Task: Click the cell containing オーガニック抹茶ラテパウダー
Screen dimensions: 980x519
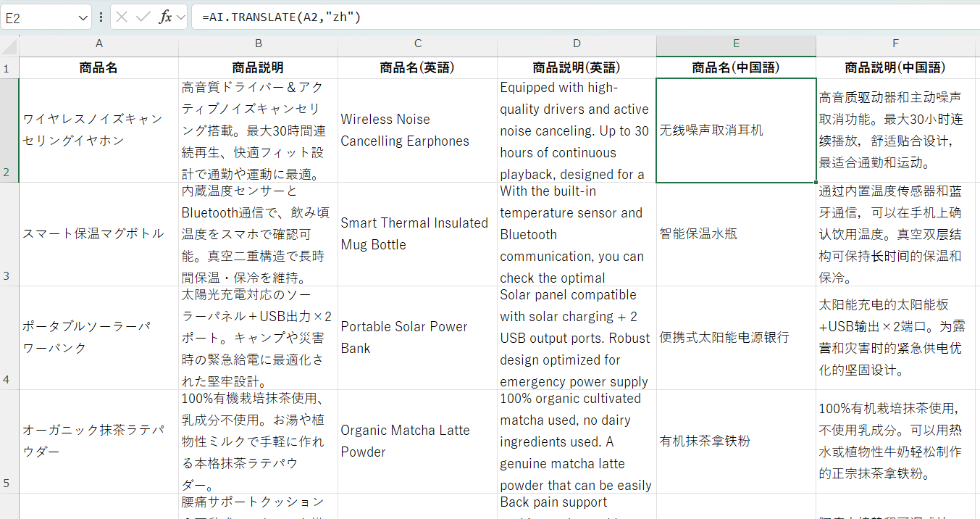Action: point(99,441)
